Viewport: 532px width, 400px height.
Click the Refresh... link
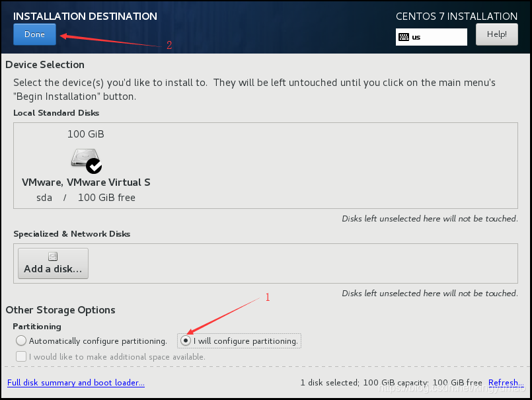(506, 383)
